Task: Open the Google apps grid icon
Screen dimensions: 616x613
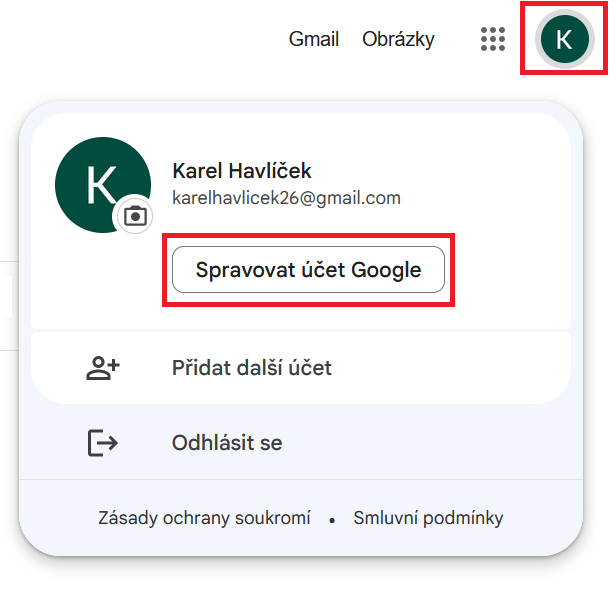Action: 493,40
